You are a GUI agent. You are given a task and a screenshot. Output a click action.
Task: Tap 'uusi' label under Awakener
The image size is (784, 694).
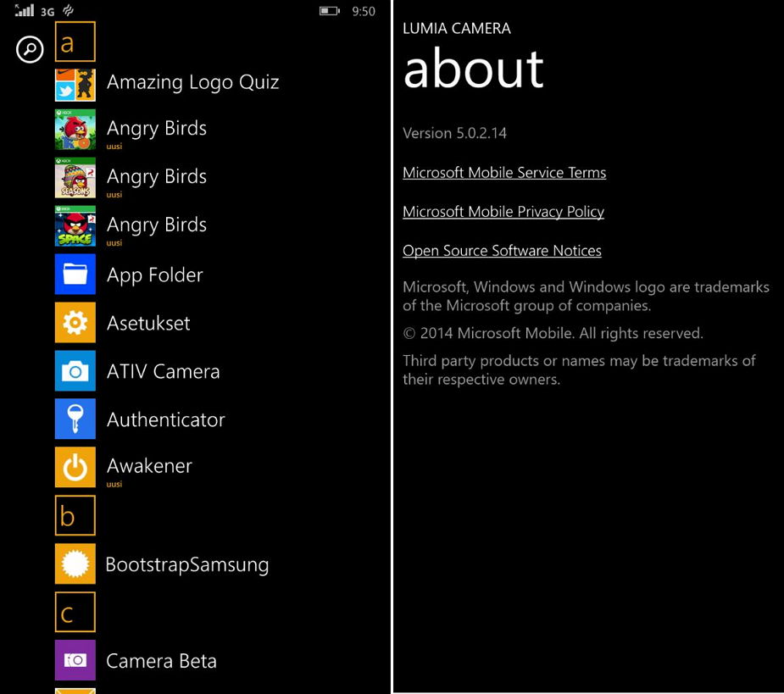(114, 484)
